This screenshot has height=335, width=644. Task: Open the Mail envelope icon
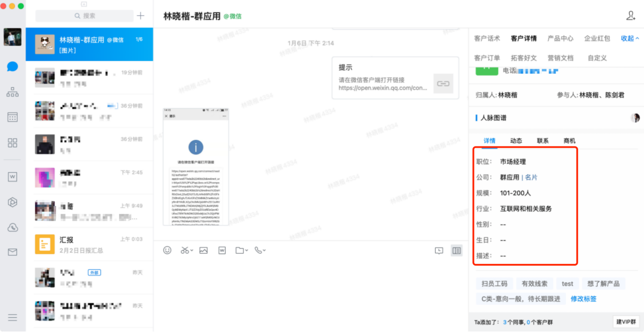(x=13, y=252)
